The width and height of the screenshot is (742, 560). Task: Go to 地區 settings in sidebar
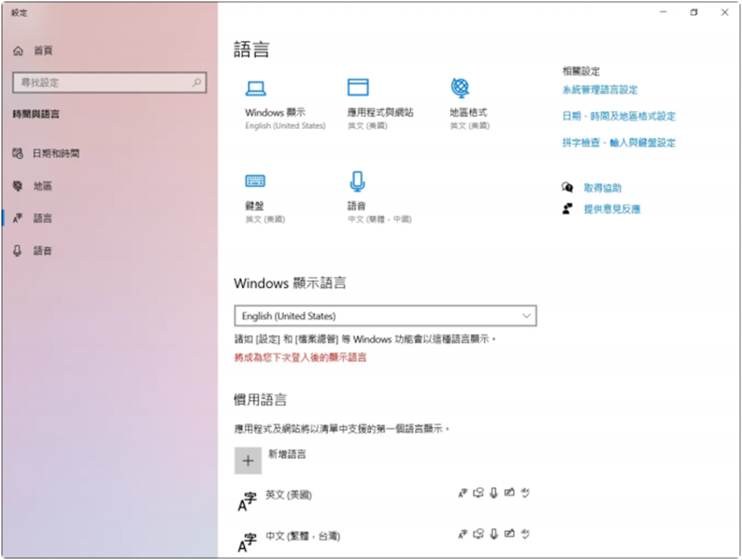coord(42,186)
